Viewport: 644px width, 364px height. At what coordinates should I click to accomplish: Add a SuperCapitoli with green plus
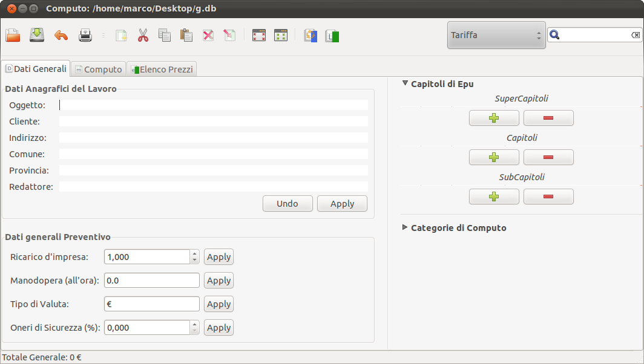click(494, 118)
